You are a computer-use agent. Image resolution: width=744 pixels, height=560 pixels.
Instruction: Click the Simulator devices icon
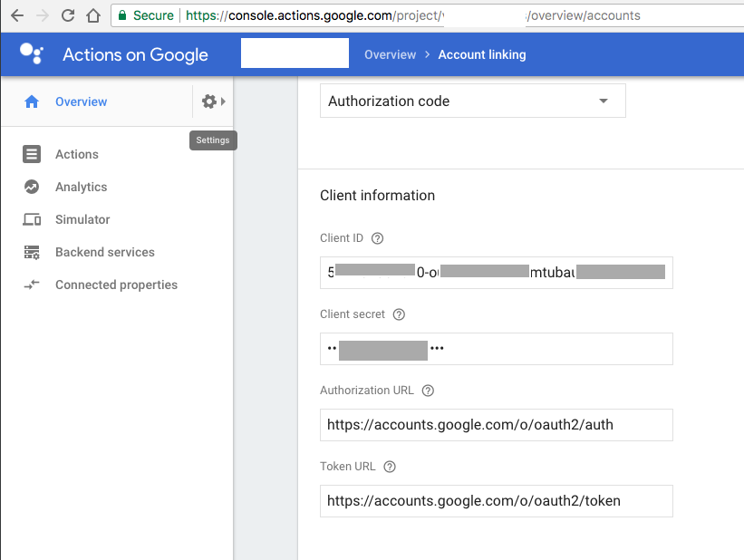32,219
